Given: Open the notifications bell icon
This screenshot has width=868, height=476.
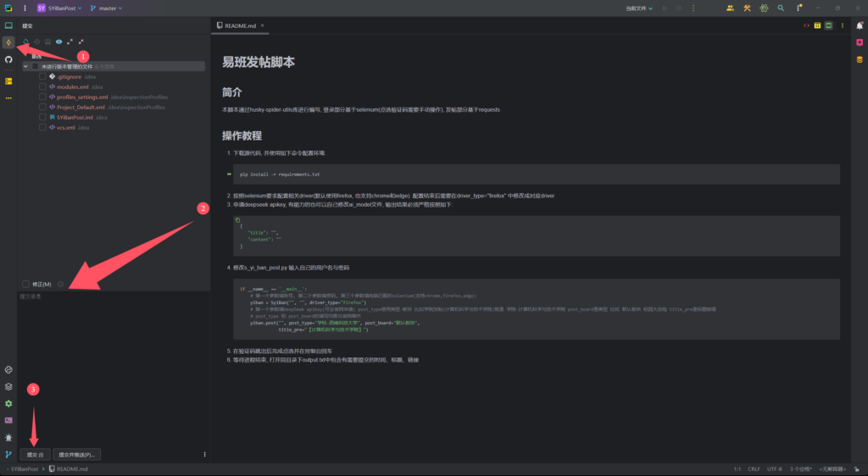Looking at the screenshot, I should tap(859, 25).
